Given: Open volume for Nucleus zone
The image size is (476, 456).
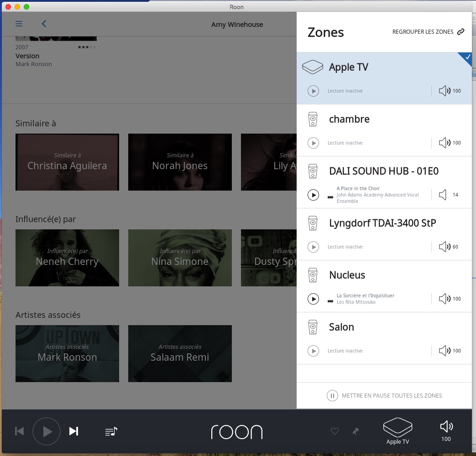Looking at the screenshot, I should [450, 299].
